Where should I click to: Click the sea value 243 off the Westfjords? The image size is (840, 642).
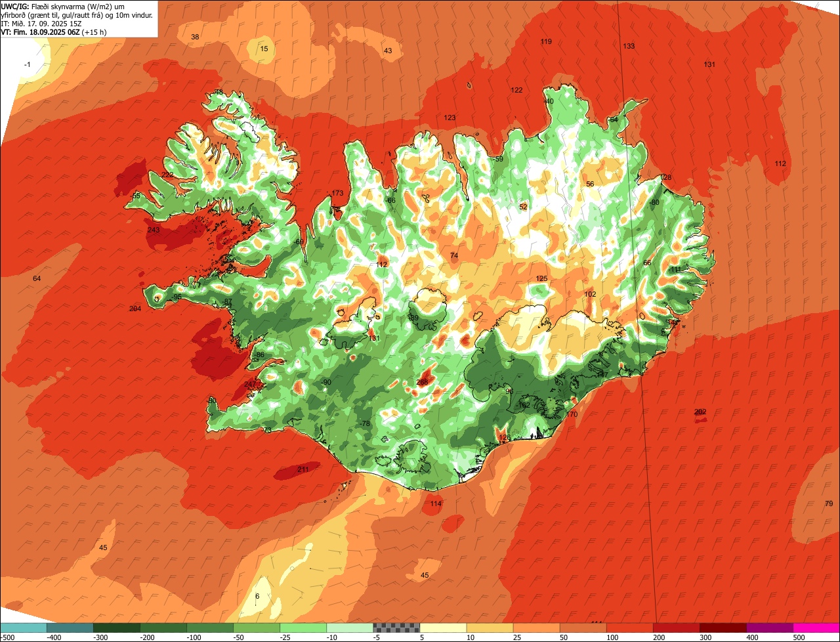pyautogui.click(x=154, y=230)
